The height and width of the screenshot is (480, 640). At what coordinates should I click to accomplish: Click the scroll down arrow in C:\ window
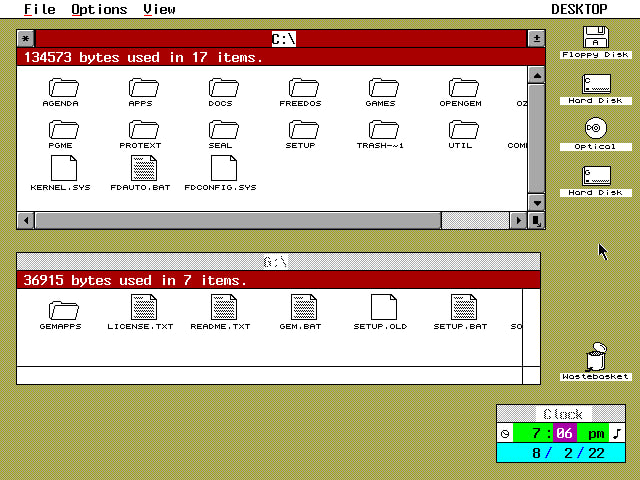click(x=537, y=202)
